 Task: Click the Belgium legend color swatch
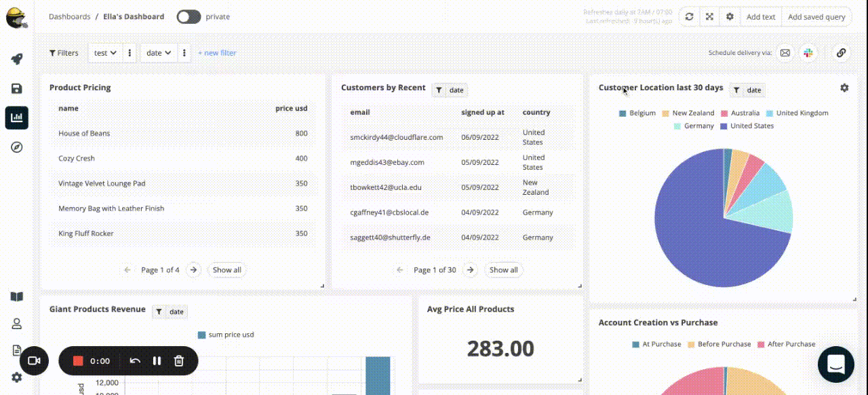pyautogui.click(x=623, y=113)
